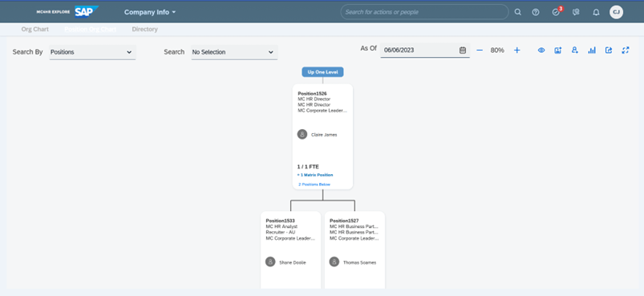
Task: Open the calendar date picker icon
Action: tap(463, 50)
